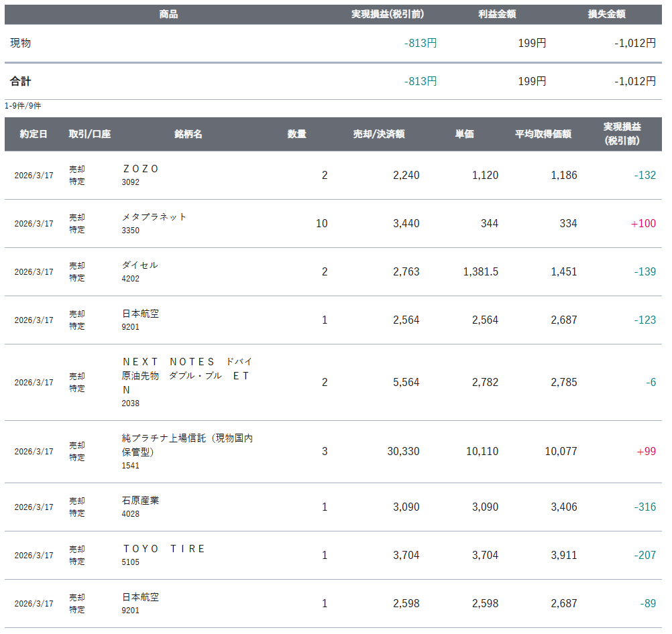
Task: Select the 単価 column header
Action: click(x=464, y=134)
